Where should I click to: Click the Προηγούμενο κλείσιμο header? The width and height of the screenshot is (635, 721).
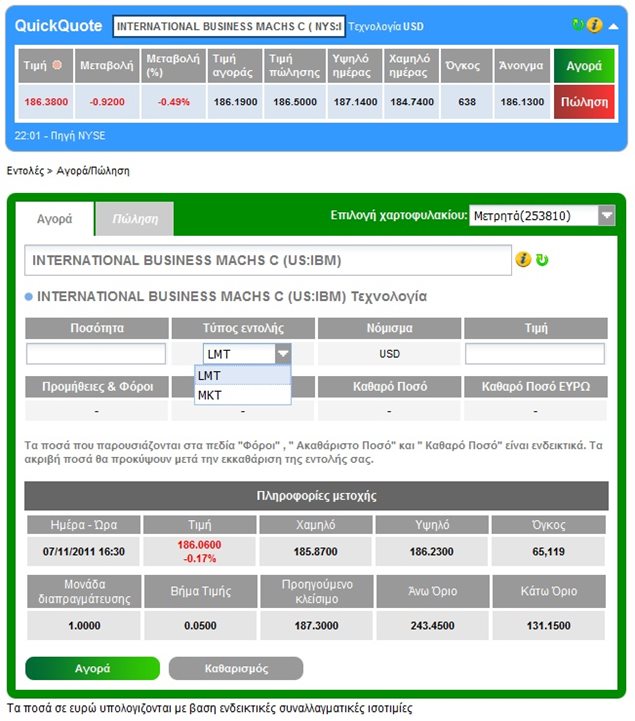(x=316, y=591)
